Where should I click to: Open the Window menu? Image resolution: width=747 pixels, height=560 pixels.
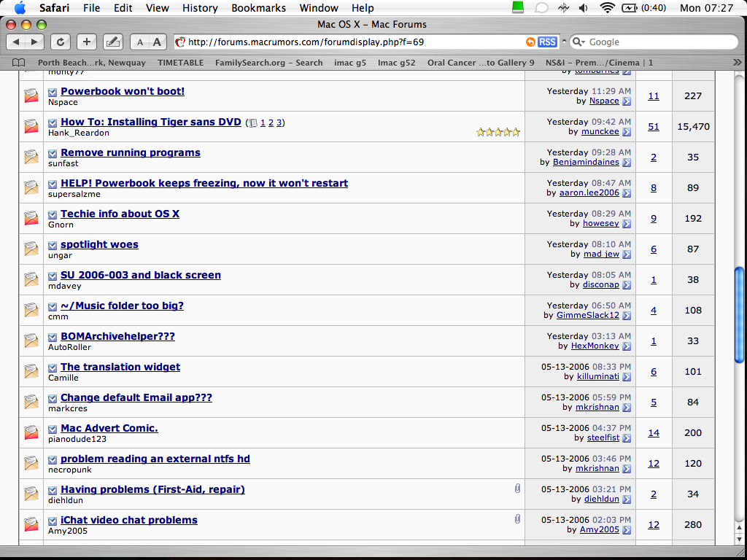click(319, 7)
